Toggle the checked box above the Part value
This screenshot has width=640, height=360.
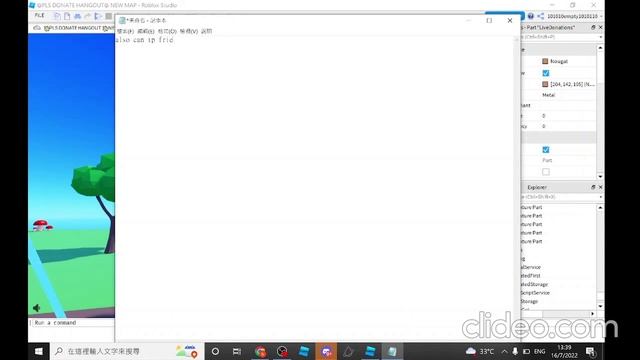[x=546, y=150]
